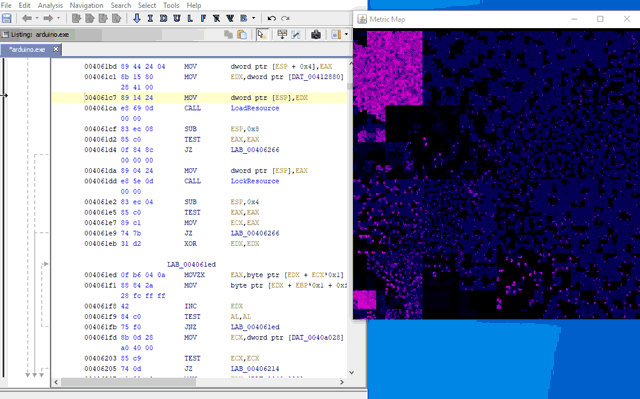The image size is (640, 399).
Task: Go back to previous location arrow
Action: (27, 18)
